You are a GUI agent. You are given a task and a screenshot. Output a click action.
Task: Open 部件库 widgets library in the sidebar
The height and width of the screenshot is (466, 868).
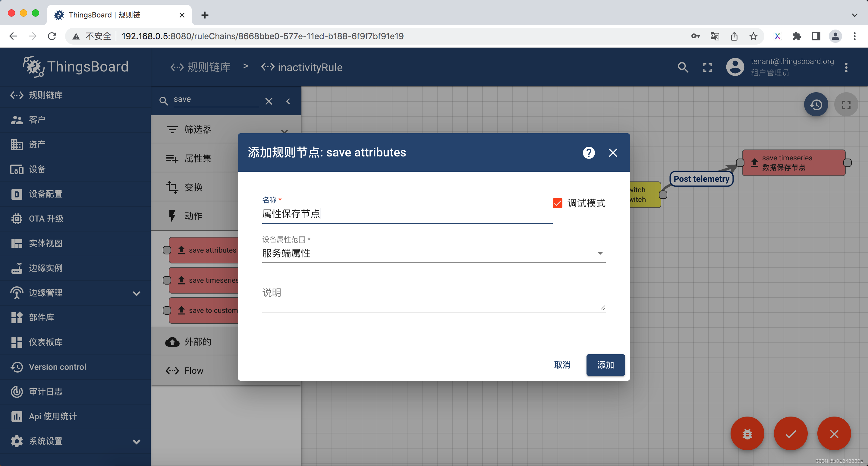coord(75,317)
